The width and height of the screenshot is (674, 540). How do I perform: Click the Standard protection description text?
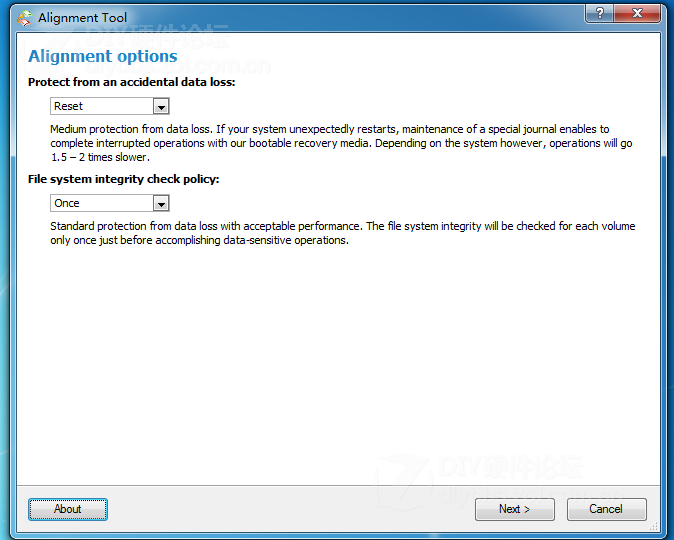pyautogui.click(x=342, y=233)
